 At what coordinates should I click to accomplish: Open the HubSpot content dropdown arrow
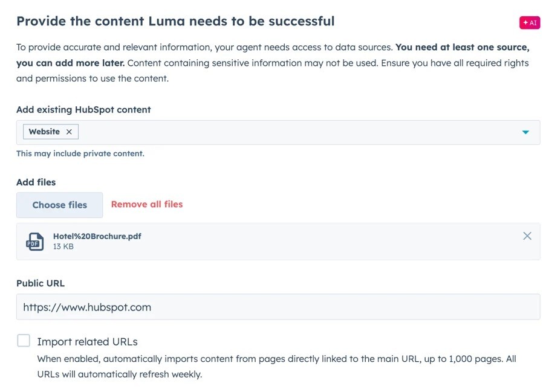pyautogui.click(x=525, y=132)
